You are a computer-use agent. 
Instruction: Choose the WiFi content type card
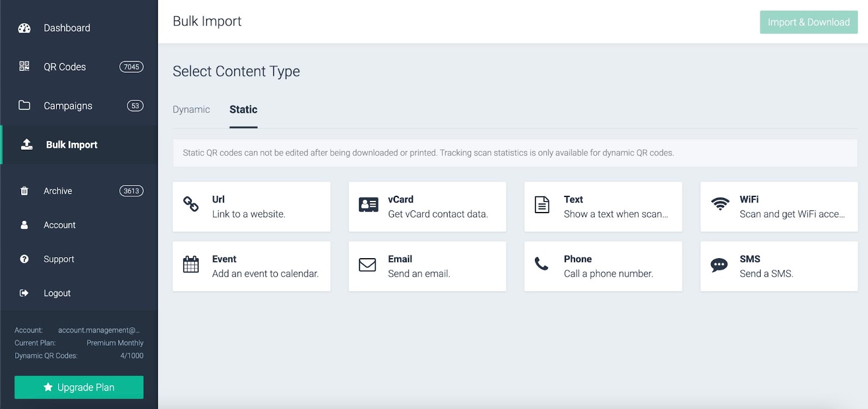coord(779,207)
